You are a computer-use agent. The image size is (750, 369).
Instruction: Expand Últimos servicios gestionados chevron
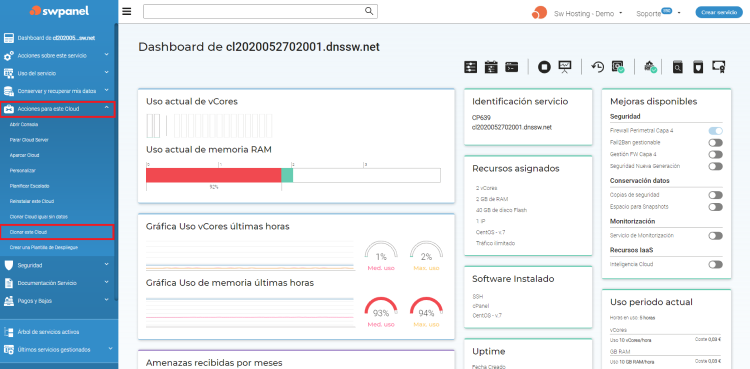[110, 349]
